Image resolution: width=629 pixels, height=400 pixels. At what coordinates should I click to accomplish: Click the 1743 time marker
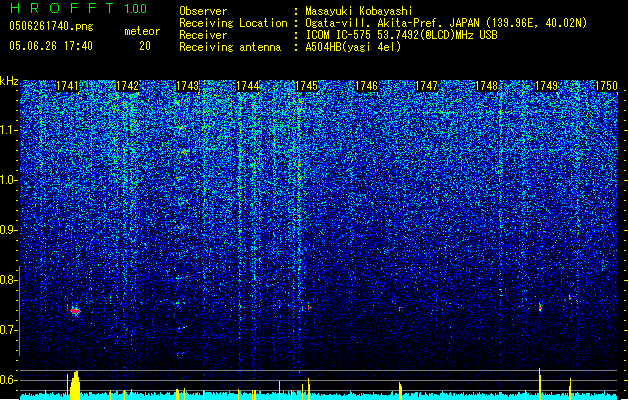coord(187,86)
